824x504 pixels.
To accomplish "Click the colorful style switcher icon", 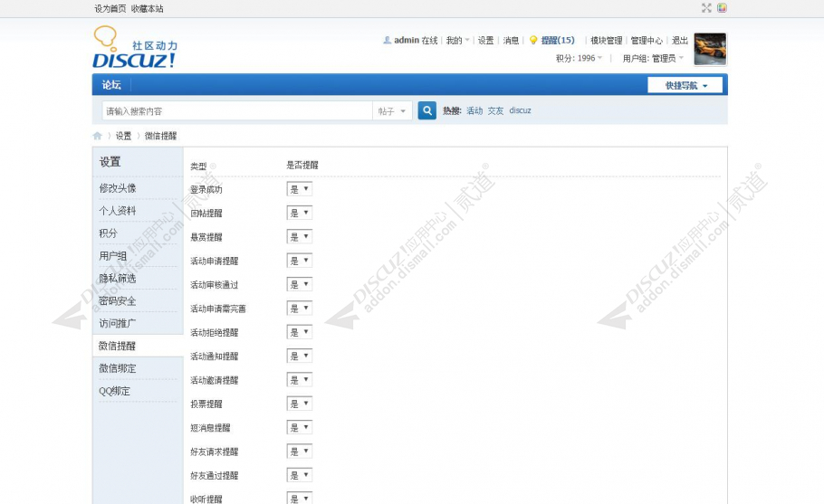I will (722, 8).
